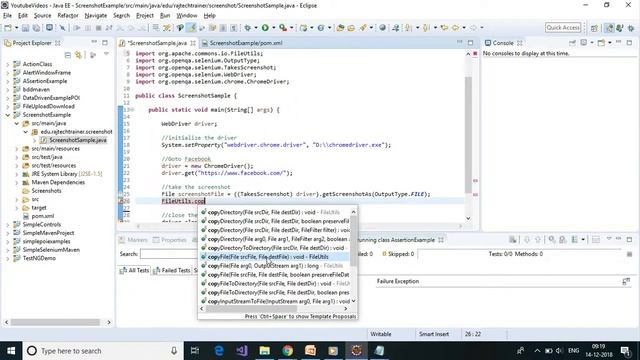Minimize the Project Explorer panel

tap(94, 42)
